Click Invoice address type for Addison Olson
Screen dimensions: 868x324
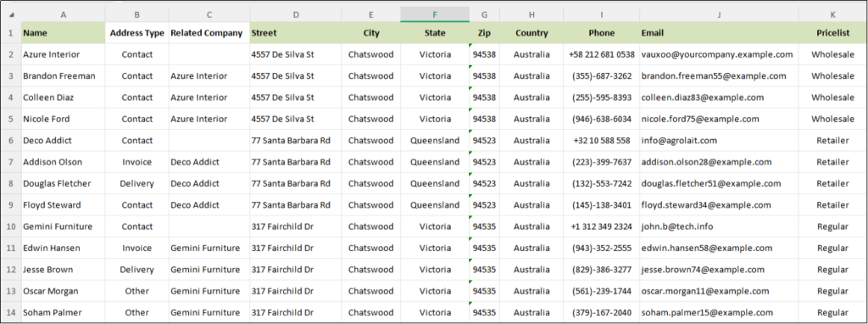point(136,162)
